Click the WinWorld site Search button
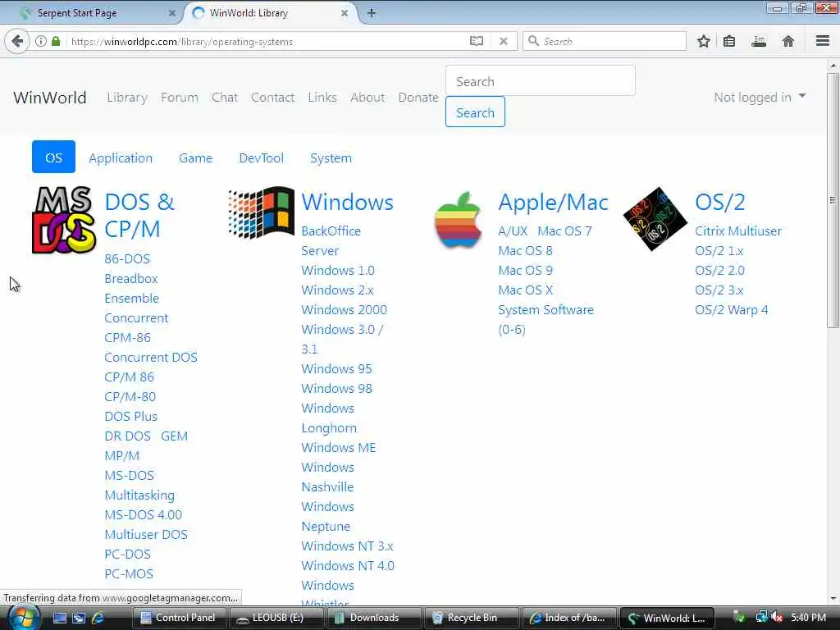840x630 pixels. (x=475, y=112)
